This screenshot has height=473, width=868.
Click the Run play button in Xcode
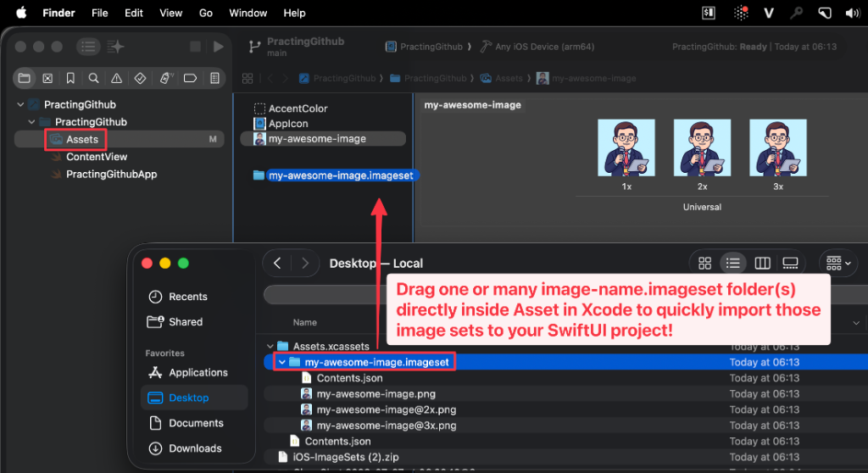(x=219, y=47)
